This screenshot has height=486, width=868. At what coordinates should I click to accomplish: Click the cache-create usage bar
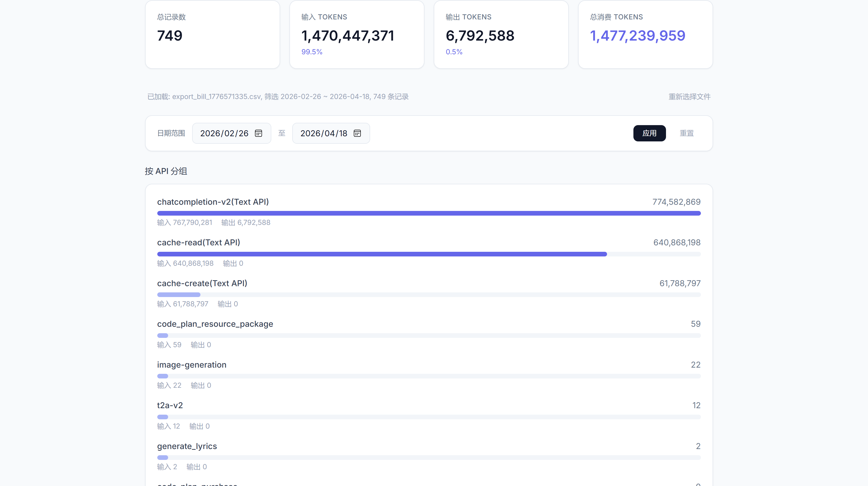(x=429, y=295)
